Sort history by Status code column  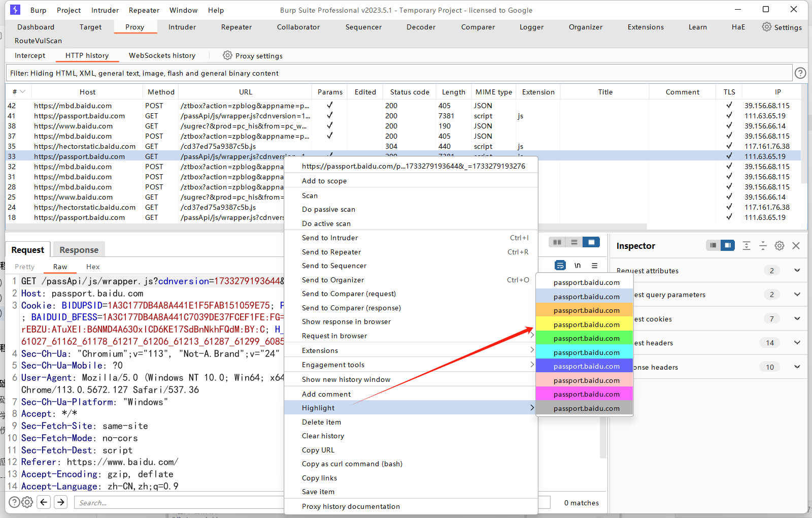[x=410, y=92]
